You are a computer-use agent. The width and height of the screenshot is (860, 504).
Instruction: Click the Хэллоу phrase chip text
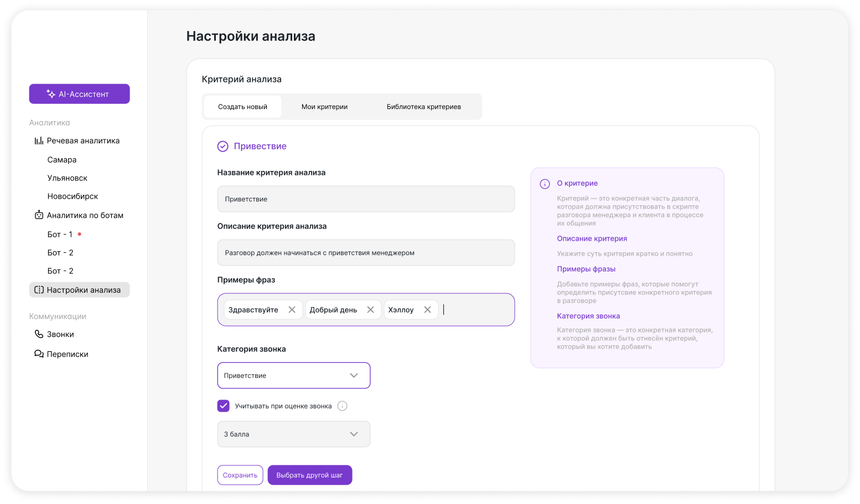point(401,310)
